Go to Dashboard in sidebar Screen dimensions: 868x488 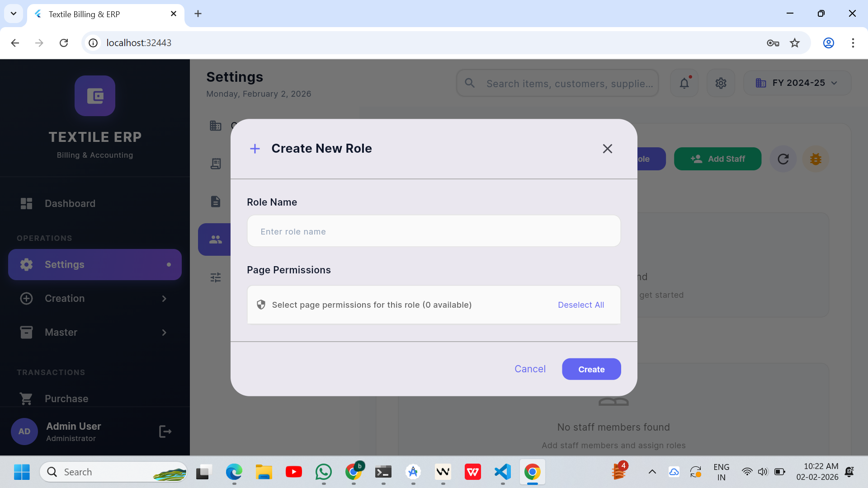[x=70, y=203]
